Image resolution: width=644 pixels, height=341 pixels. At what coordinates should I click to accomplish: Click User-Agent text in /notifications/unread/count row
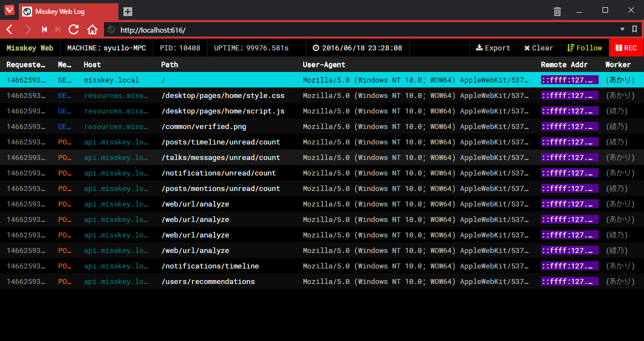click(x=416, y=173)
